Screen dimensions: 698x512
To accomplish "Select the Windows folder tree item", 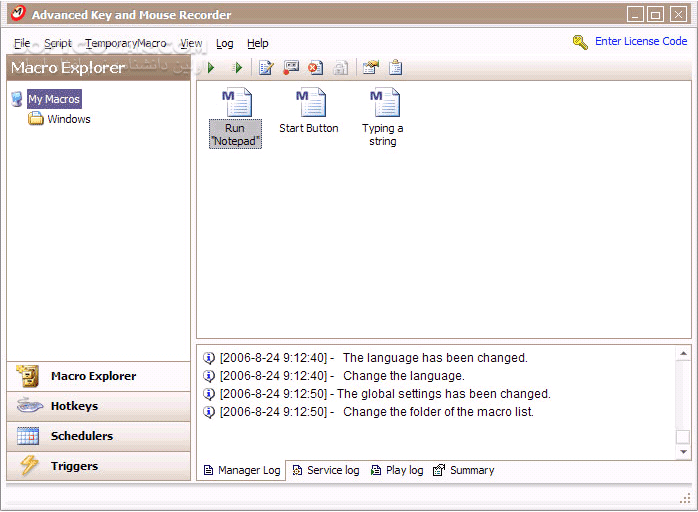I will point(69,119).
